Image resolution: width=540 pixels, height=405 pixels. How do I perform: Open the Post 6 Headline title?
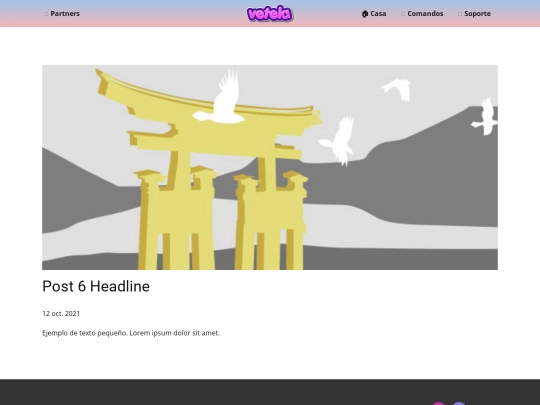[x=96, y=286]
